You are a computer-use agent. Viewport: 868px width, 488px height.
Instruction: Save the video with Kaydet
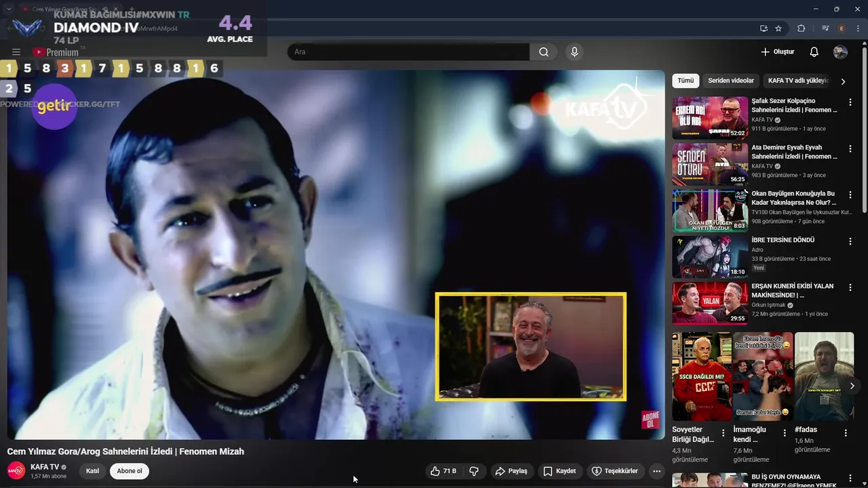point(559,471)
